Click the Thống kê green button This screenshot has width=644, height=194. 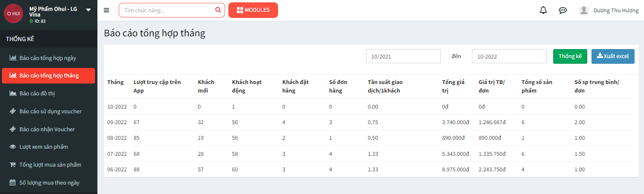570,56
